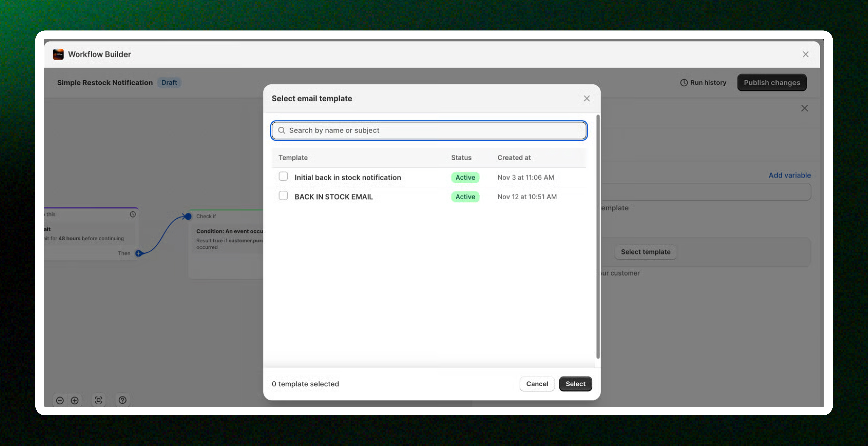This screenshot has width=868, height=446.
Task: Focus the Search by name or subject field
Action: 429,130
